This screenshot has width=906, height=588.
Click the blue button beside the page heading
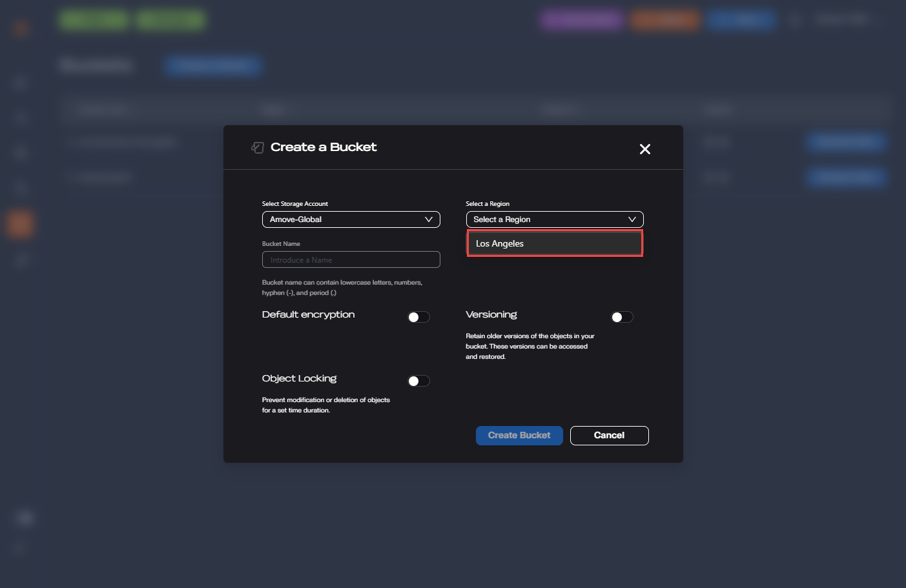click(212, 65)
